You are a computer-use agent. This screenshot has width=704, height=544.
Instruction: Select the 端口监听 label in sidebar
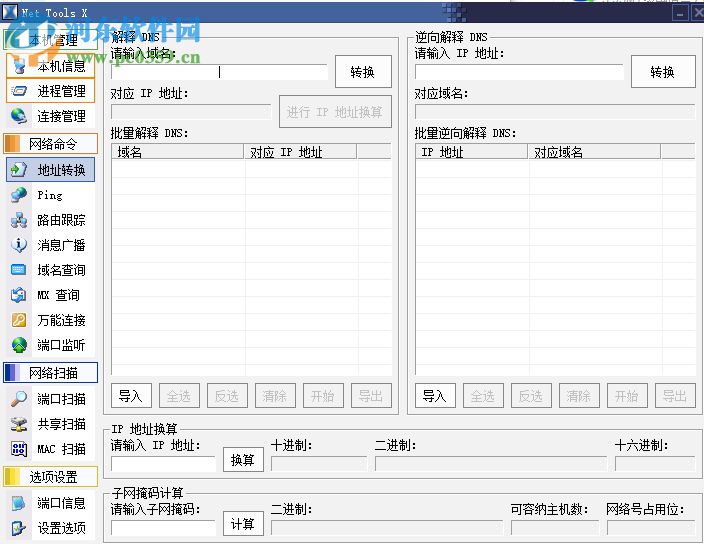click(62, 345)
